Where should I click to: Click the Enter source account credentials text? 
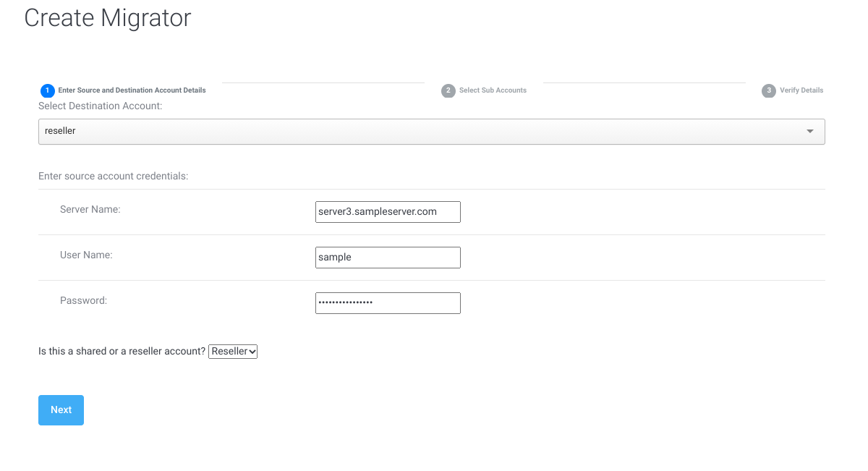point(114,177)
